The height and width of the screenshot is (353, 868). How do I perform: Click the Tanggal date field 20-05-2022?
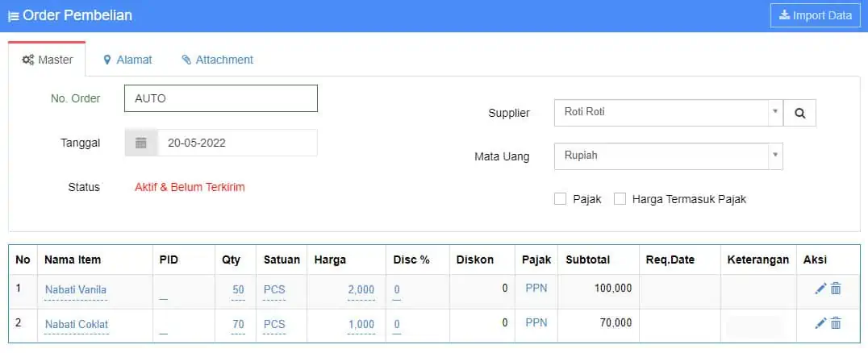[x=236, y=143]
